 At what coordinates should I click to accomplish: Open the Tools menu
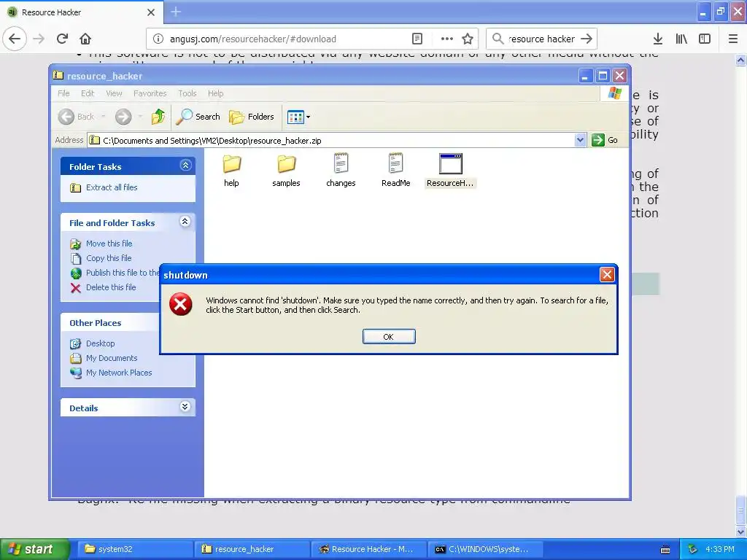[x=187, y=93]
